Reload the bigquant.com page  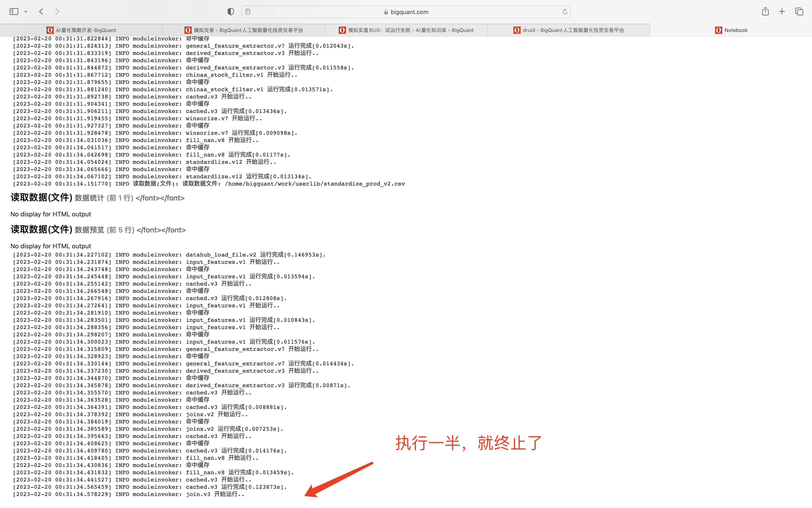pyautogui.click(x=565, y=12)
